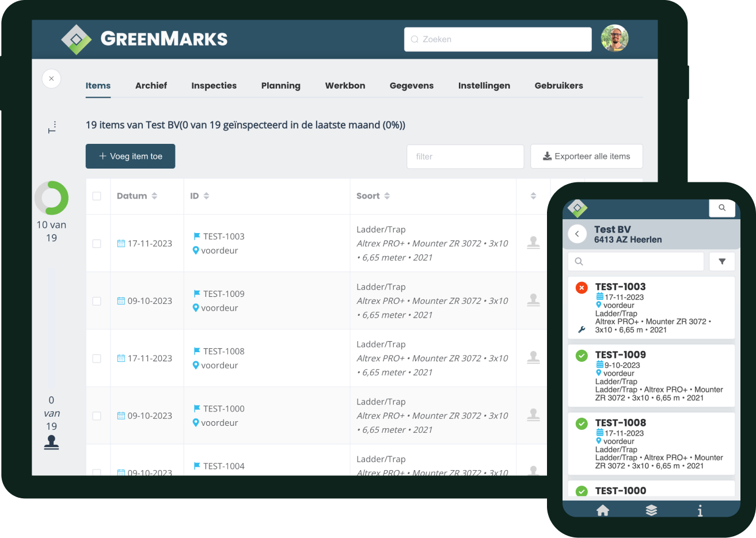Click the user icon in TEST-1003 row
Image resolution: width=756 pixels, height=538 pixels.
534,243
